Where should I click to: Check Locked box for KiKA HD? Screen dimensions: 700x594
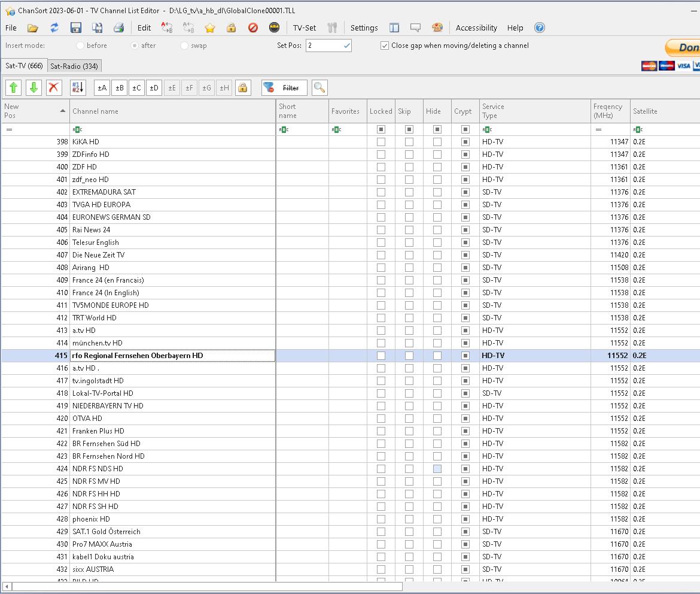(x=381, y=142)
